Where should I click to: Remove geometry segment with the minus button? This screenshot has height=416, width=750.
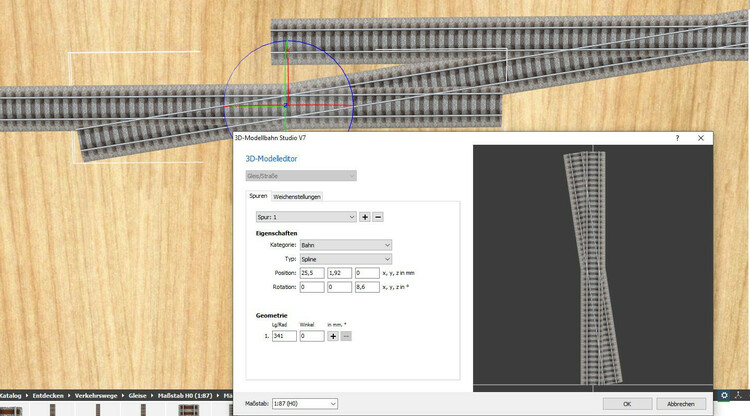[346, 336]
